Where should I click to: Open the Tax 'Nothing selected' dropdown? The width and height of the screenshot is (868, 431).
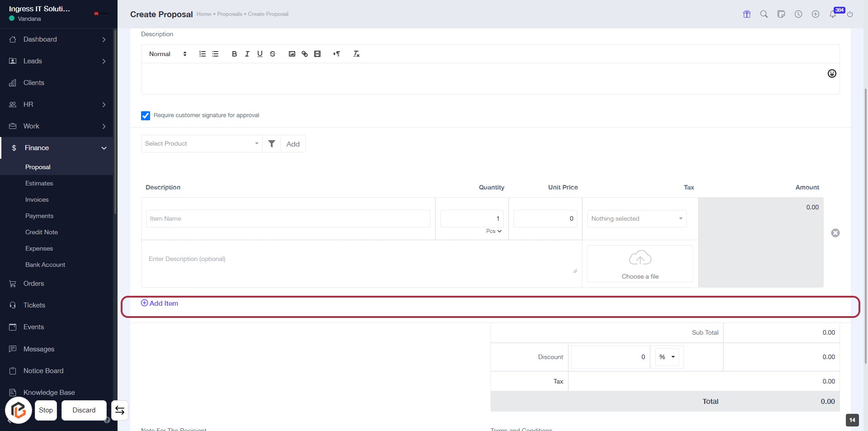[x=636, y=219]
